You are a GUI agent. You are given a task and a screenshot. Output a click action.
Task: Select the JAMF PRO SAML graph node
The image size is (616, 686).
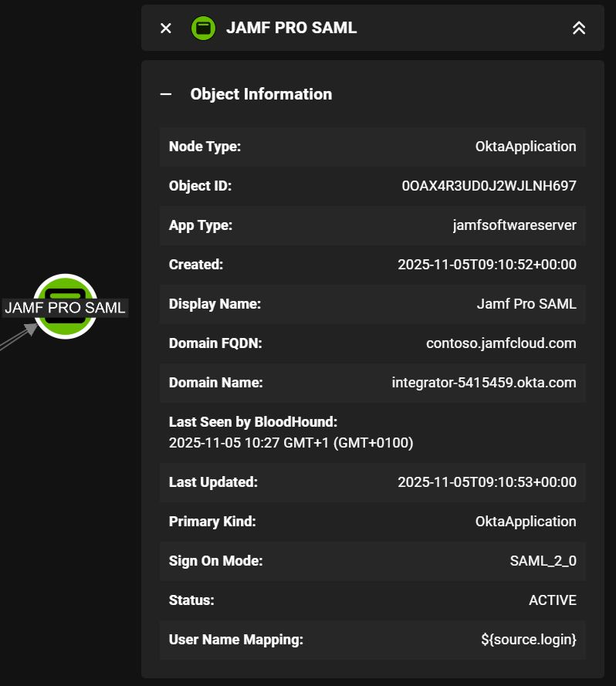pos(66,306)
